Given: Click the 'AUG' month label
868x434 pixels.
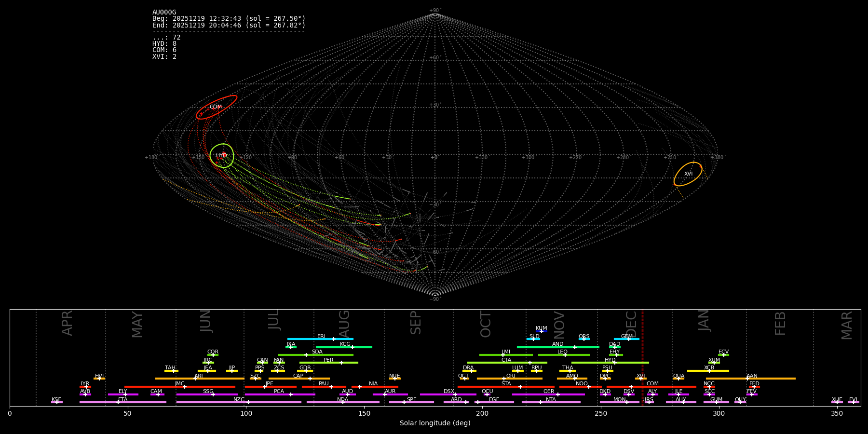Looking at the screenshot, I should (344, 324).
